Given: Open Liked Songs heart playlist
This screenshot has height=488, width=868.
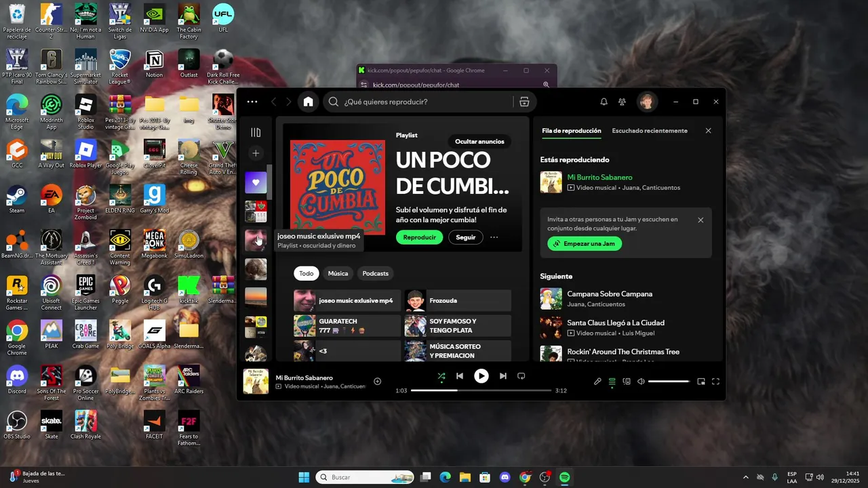Looking at the screenshot, I should pyautogui.click(x=256, y=182).
